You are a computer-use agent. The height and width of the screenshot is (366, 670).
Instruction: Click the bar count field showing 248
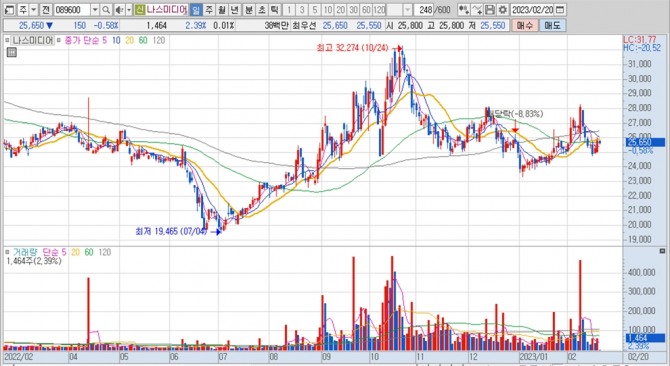[425, 9]
